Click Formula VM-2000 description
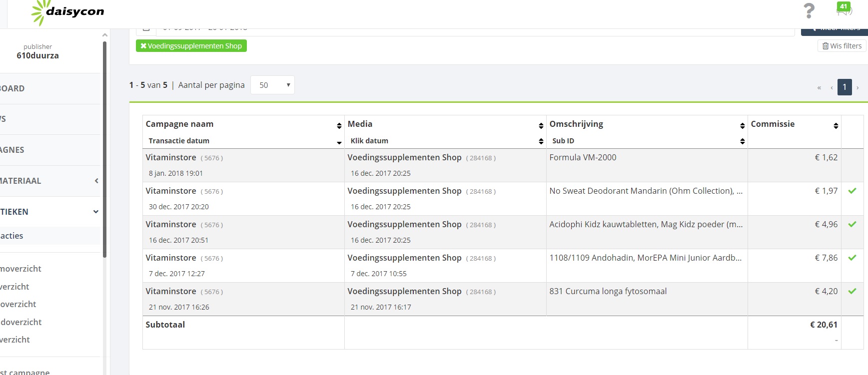Viewport: 868px width, 375px height. click(x=583, y=157)
